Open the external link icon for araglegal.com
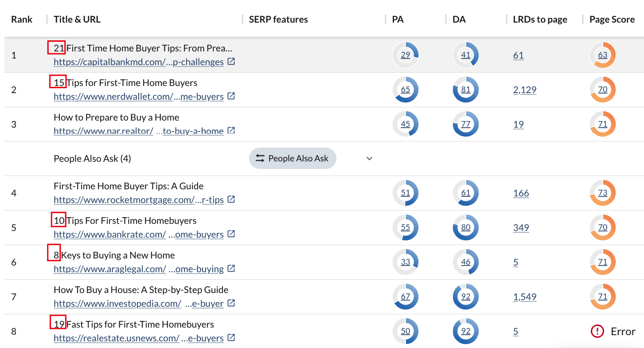644x348 pixels. coord(230,269)
